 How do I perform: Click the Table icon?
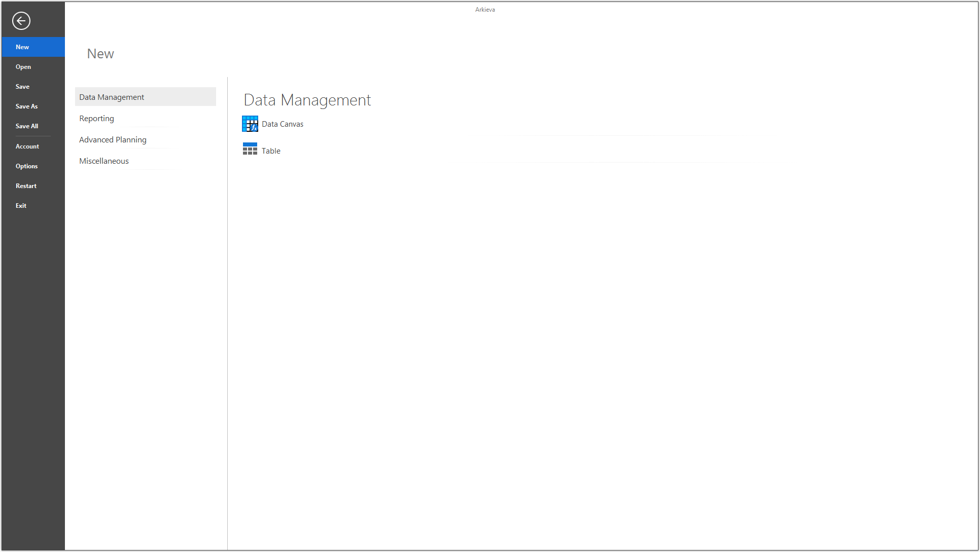(x=250, y=149)
